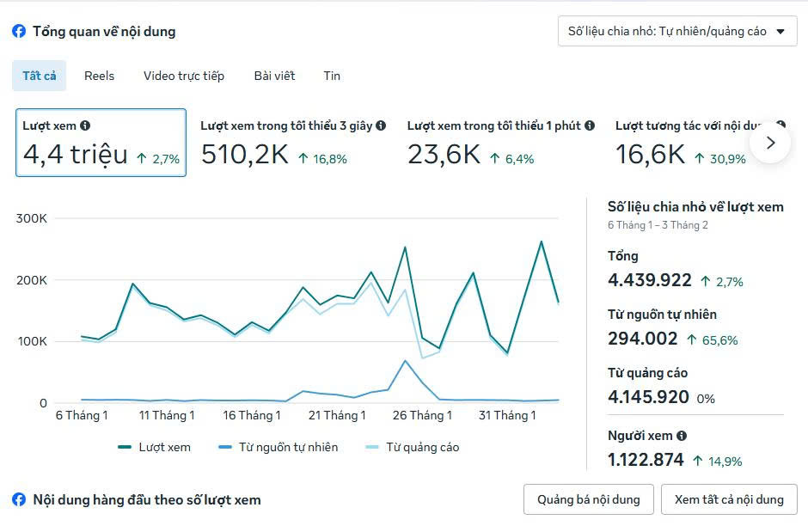Open info icon for Lượt xem tối thiểu 1 phút

[590, 125]
